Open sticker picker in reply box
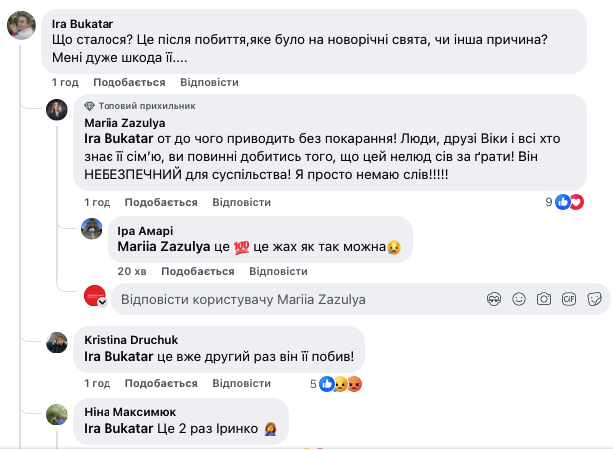 pyautogui.click(x=594, y=298)
